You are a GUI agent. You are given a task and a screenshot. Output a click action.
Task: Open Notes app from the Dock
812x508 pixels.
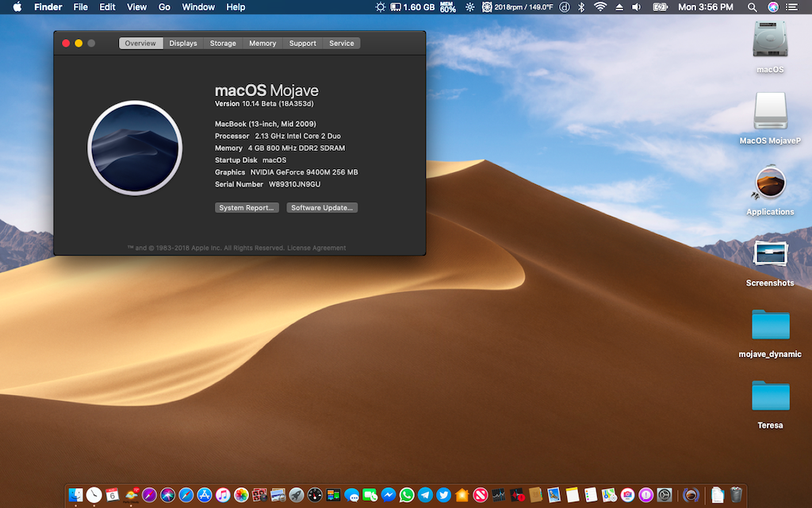[573, 495]
